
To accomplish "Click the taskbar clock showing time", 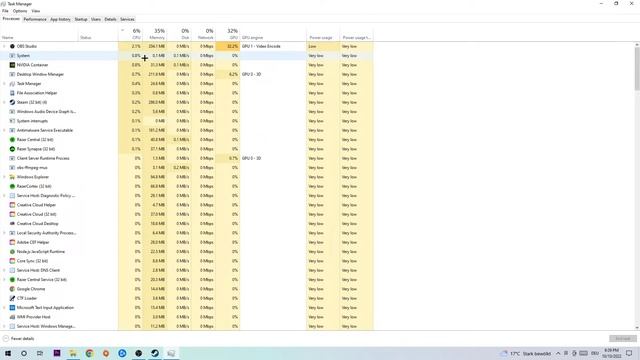I will [x=611, y=353].
